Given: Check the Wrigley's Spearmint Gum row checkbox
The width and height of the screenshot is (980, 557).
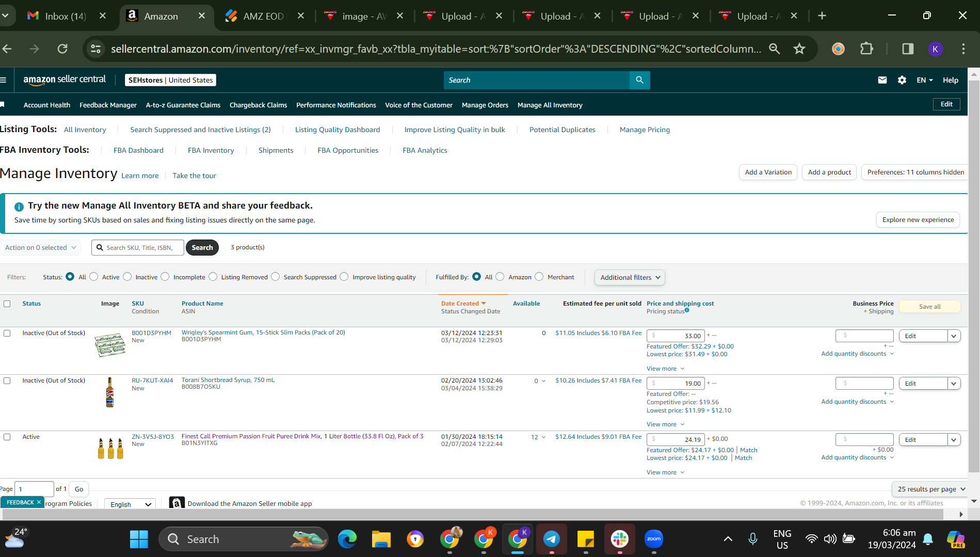Looking at the screenshot, I should point(7,333).
